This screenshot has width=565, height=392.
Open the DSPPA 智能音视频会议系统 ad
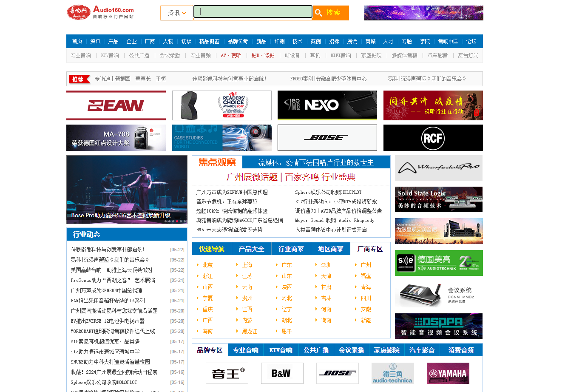(x=439, y=326)
